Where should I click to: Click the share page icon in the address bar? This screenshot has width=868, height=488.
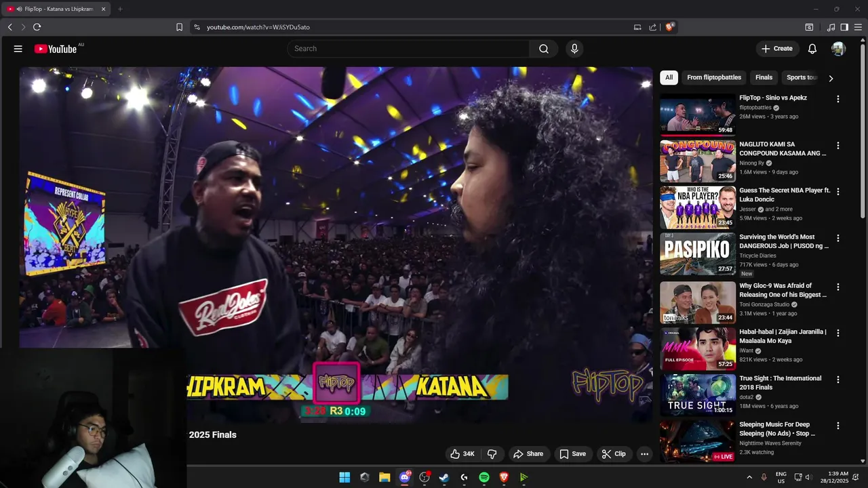[x=652, y=27]
